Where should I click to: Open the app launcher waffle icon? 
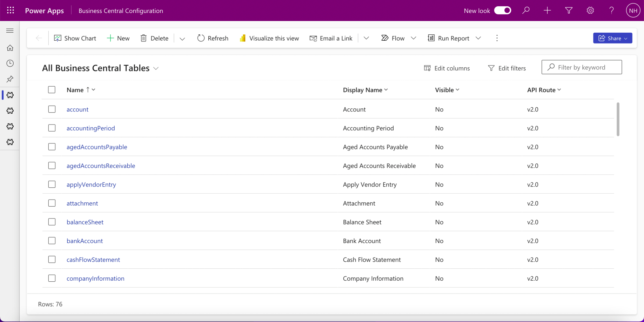11,11
